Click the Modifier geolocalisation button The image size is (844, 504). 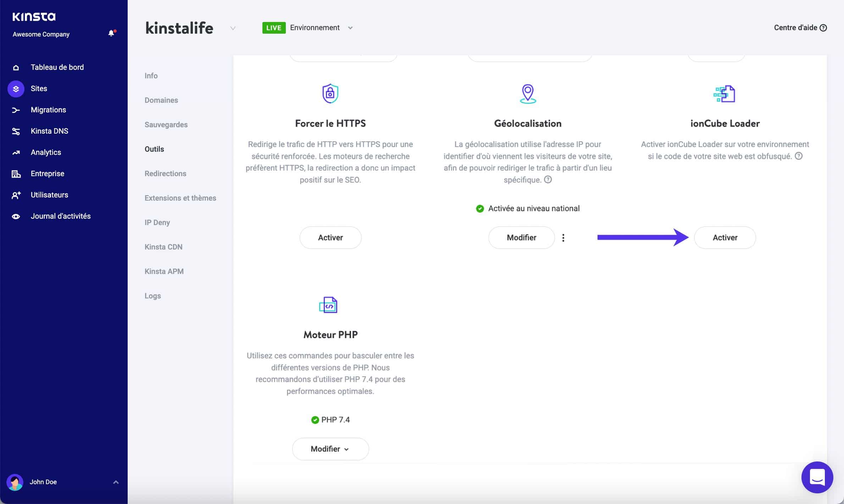[522, 237]
